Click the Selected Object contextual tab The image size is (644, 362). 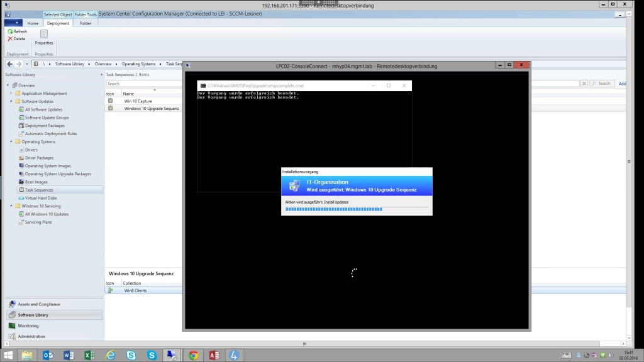click(x=58, y=14)
